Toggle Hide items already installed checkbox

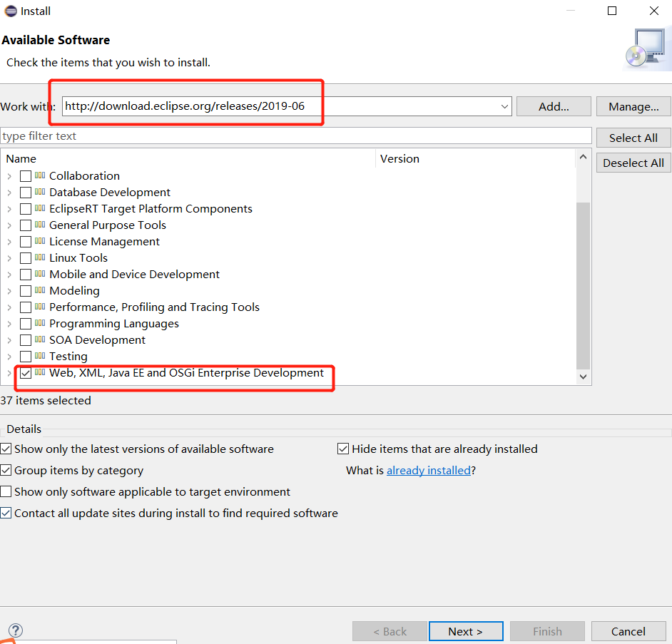pyautogui.click(x=343, y=449)
